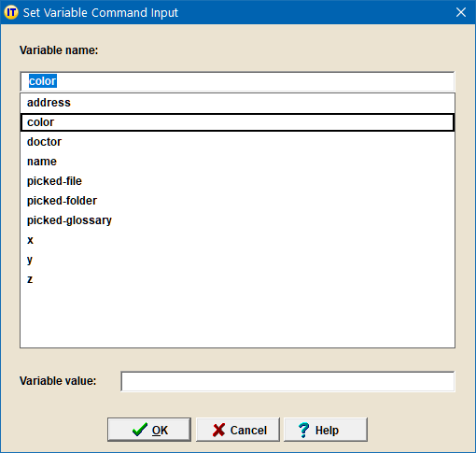476x453 pixels.
Task: Confirm with the OK button
Action: point(149,430)
